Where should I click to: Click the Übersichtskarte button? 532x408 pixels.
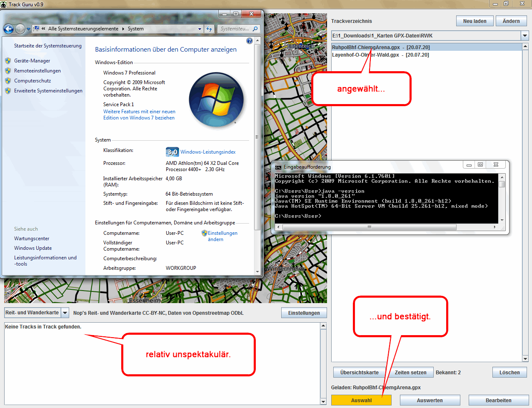(x=359, y=372)
